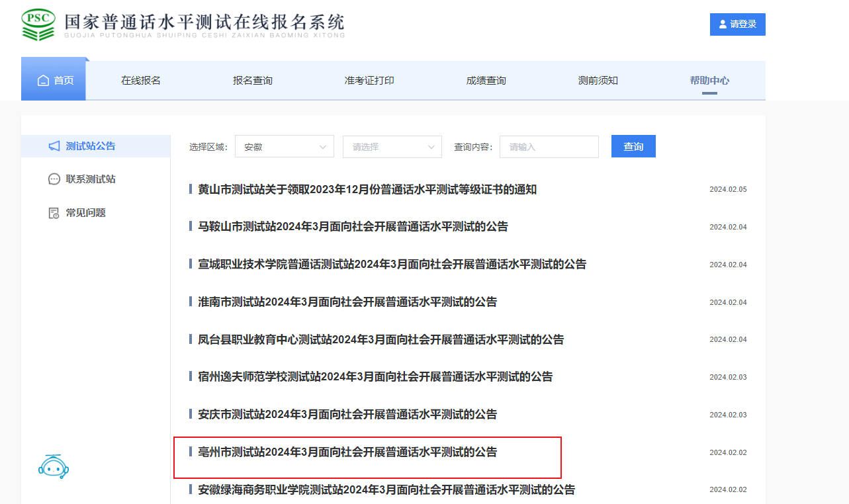This screenshot has height=504, width=849.
Task: Open the 帮助中心 menu tab
Action: pos(709,80)
